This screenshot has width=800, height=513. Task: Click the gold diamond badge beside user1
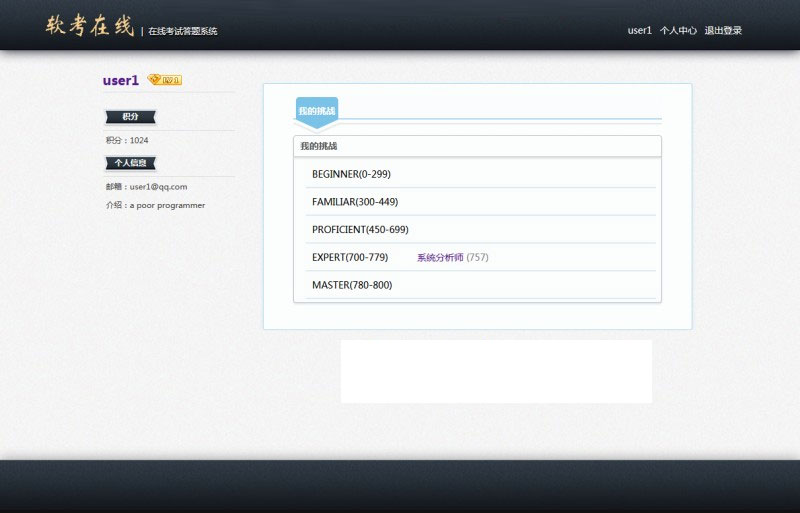click(164, 80)
